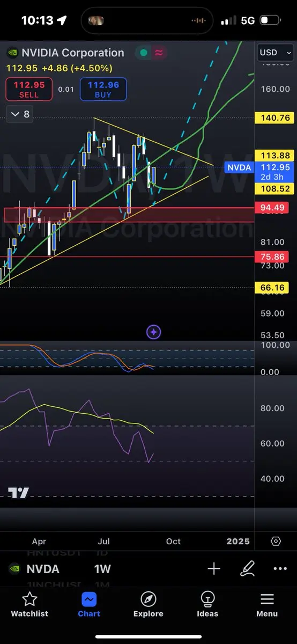Expand the collapsed indicators legend showing 8
Image resolution: width=297 pixels, height=644 pixels.
click(21, 114)
